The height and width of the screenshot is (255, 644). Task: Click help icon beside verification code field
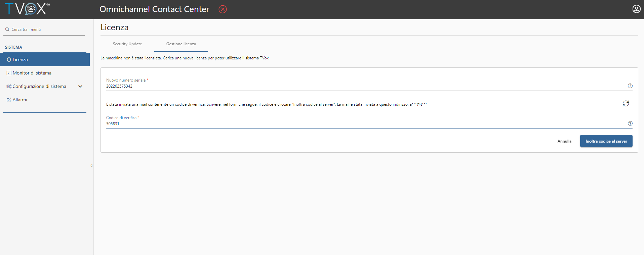630,123
